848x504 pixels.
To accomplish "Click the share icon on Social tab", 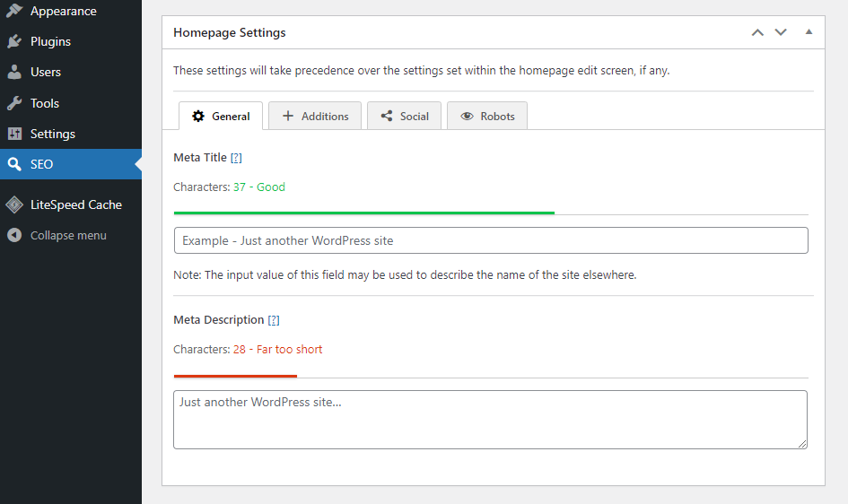I will (387, 116).
